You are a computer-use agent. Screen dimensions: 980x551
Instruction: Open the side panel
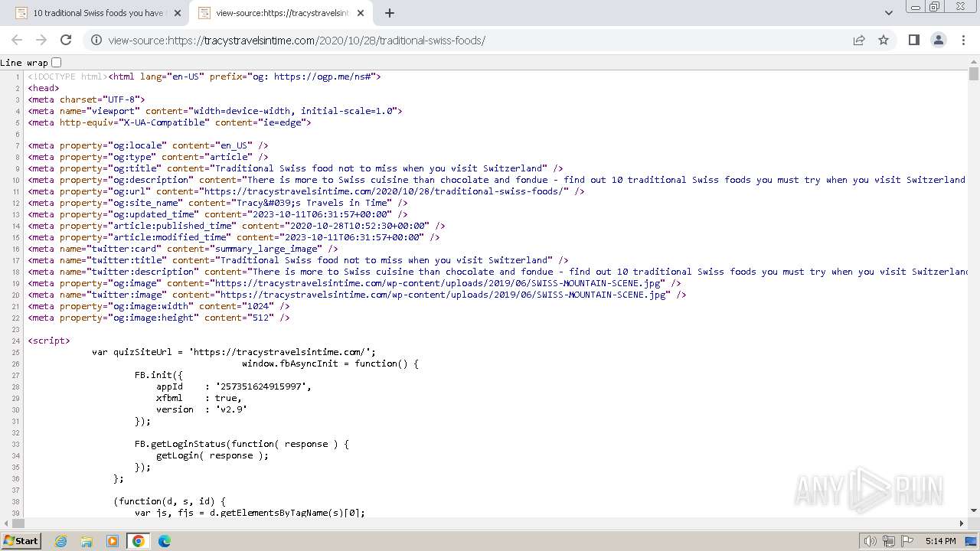[x=913, y=40]
